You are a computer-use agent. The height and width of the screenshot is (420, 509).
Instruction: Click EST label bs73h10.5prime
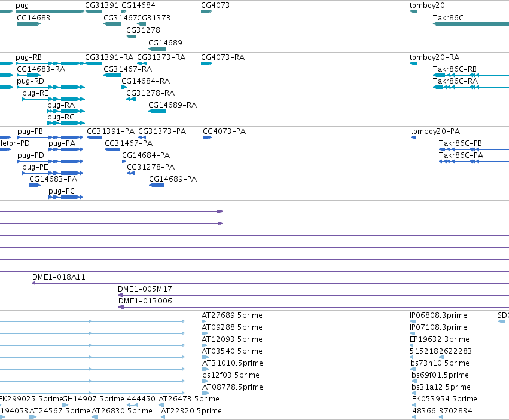[x=440, y=364]
